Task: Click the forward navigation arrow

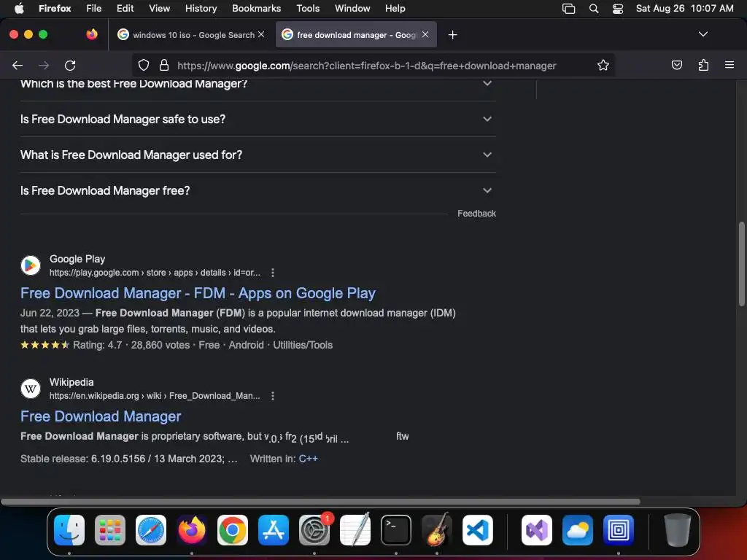Action: tap(44, 65)
